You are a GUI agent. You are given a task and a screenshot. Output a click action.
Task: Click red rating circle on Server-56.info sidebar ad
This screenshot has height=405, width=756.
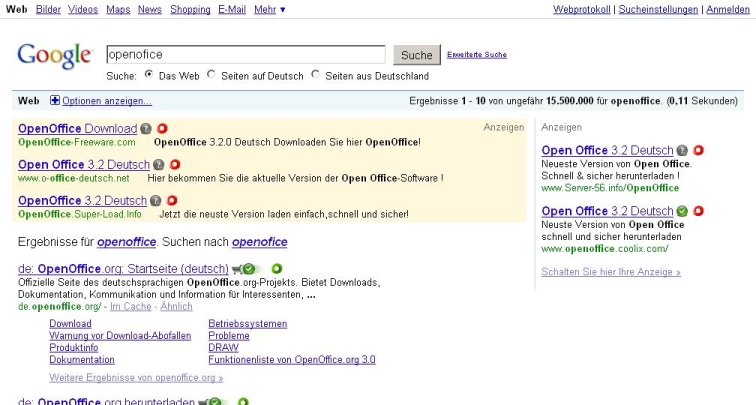[x=698, y=151]
